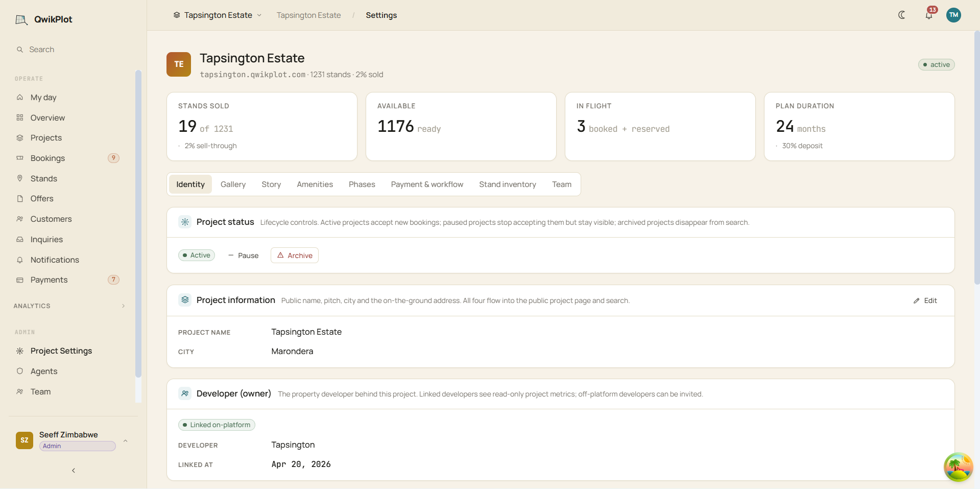Switch to the Story tab
This screenshot has height=489, width=980.
pyautogui.click(x=271, y=184)
